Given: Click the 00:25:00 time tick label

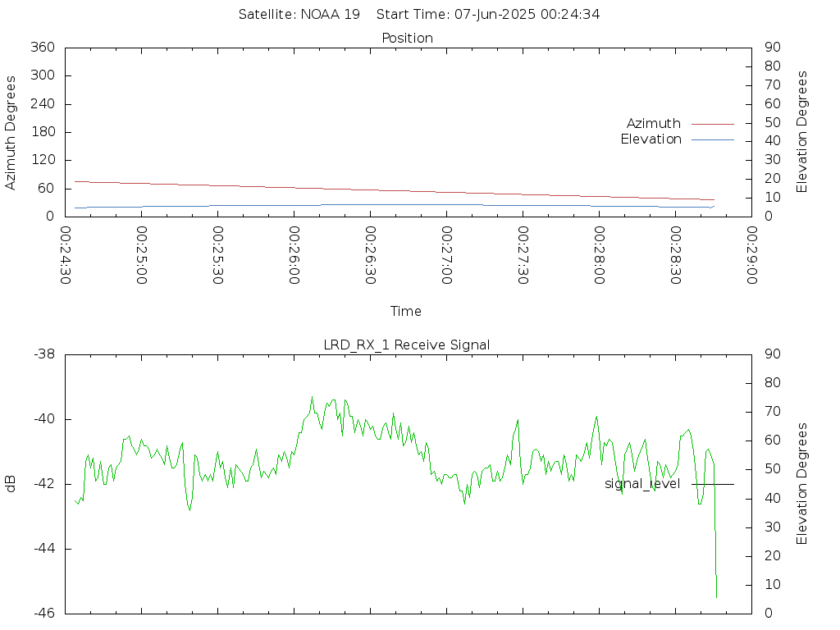Looking at the screenshot, I should [x=141, y=255].
